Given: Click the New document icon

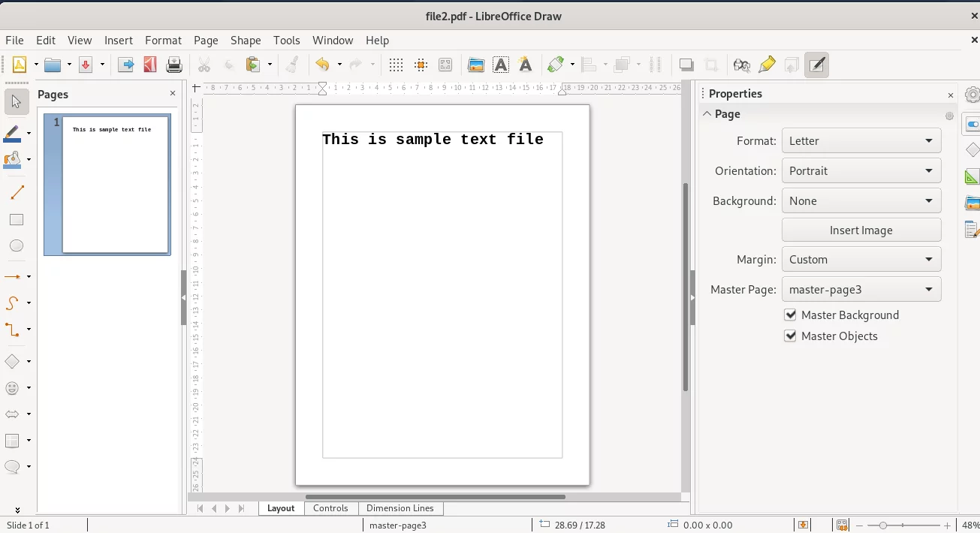Looking at the screenshot, I should coord(20,65).
